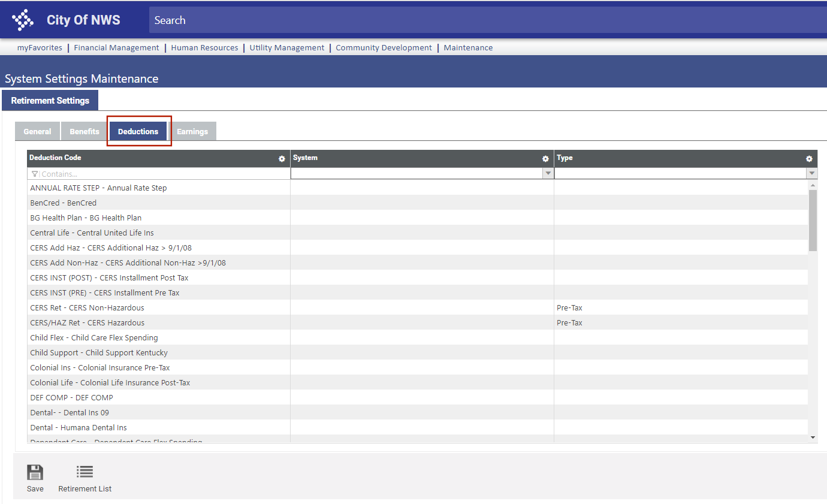Expand the System filter dropdown

tap(547, 174)
